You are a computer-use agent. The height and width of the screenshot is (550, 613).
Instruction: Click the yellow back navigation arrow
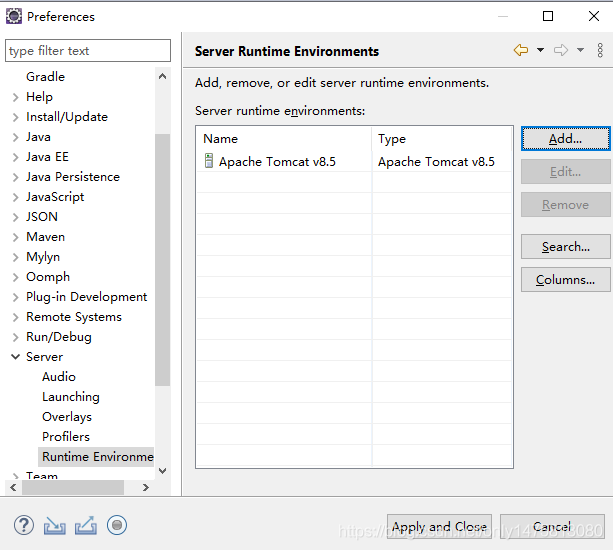[x=520, y=50]
